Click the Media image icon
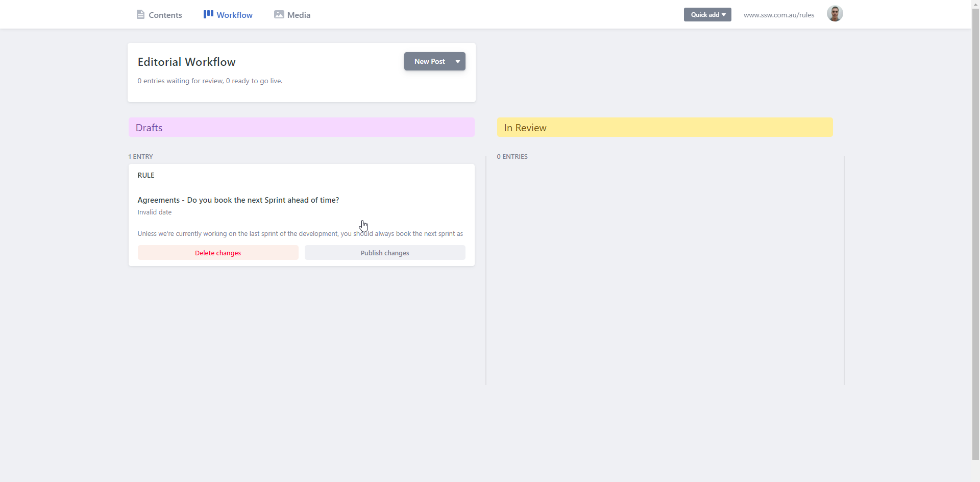This screenshot has width=980, height=482. pyautogui.click(x=279, y=14)
